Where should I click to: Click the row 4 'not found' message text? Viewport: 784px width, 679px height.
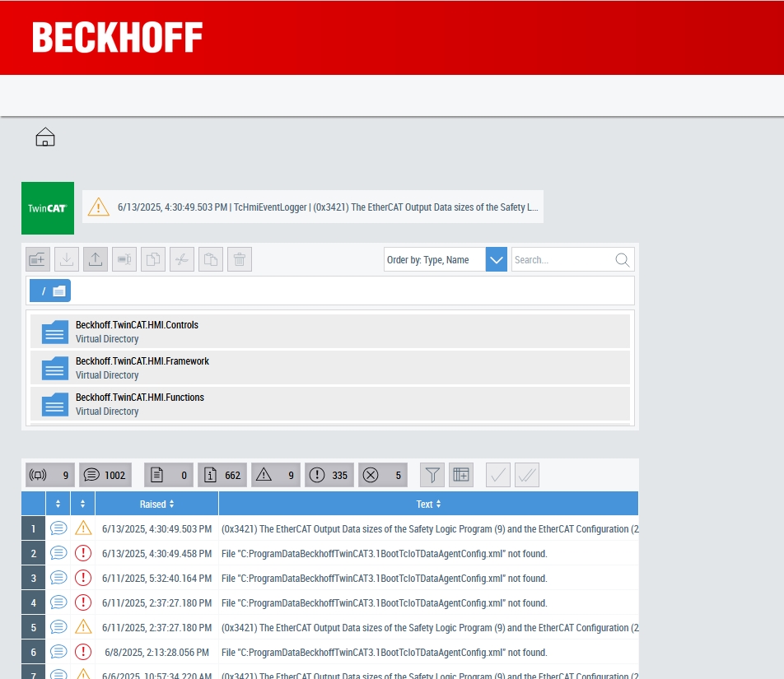click(x=385, y=602)
